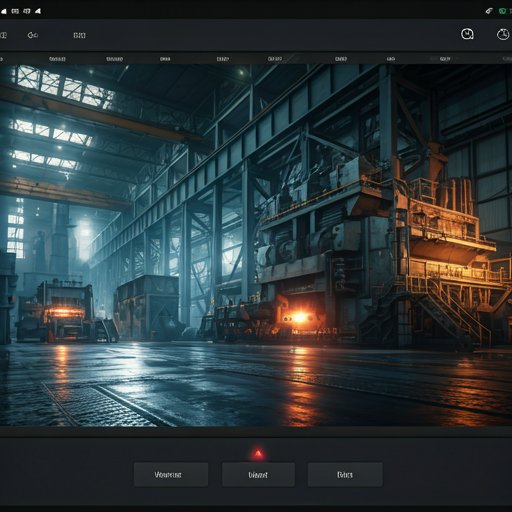Select the centre label in the tab strip
The height and width of the screenshot is (512, 512).
point(275,59)
